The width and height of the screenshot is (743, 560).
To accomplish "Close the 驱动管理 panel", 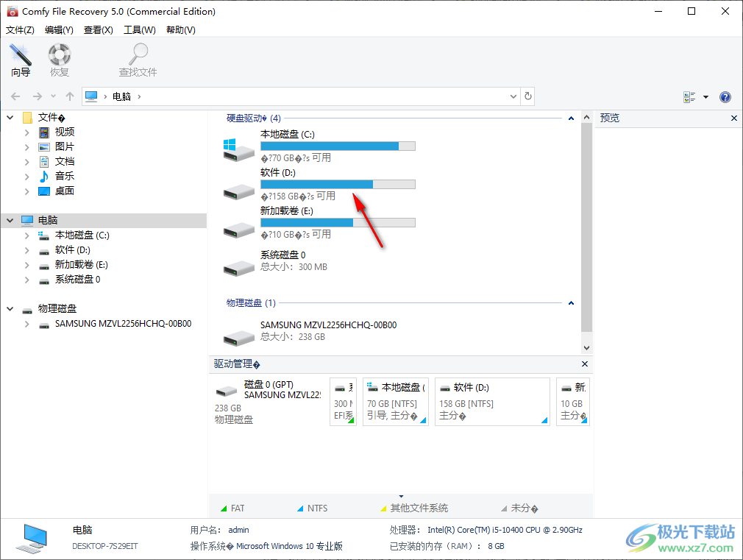I will coord(585,364).
